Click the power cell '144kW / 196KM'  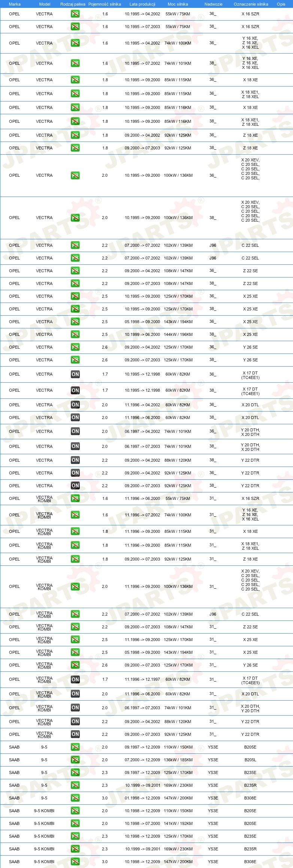tap(178, 334)
